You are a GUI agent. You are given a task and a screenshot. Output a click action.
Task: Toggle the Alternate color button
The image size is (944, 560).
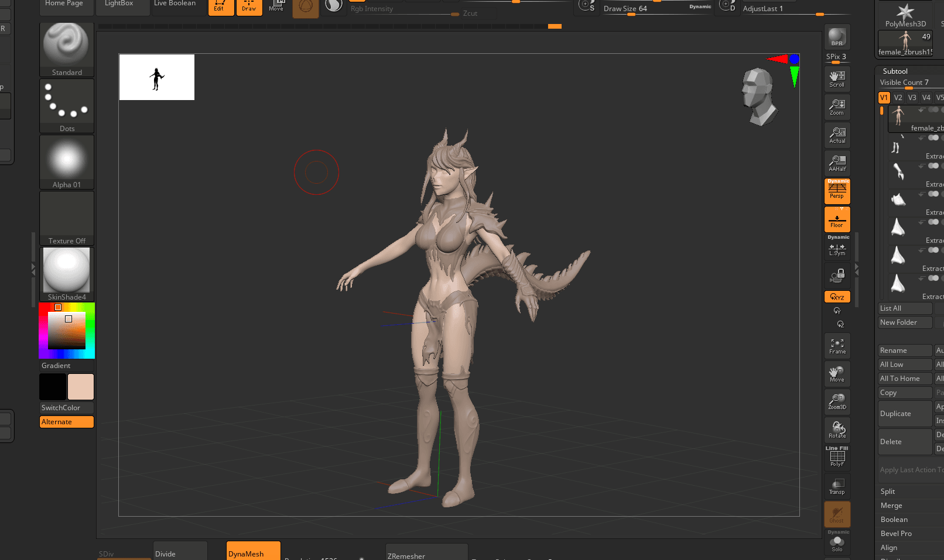point(67,422)
